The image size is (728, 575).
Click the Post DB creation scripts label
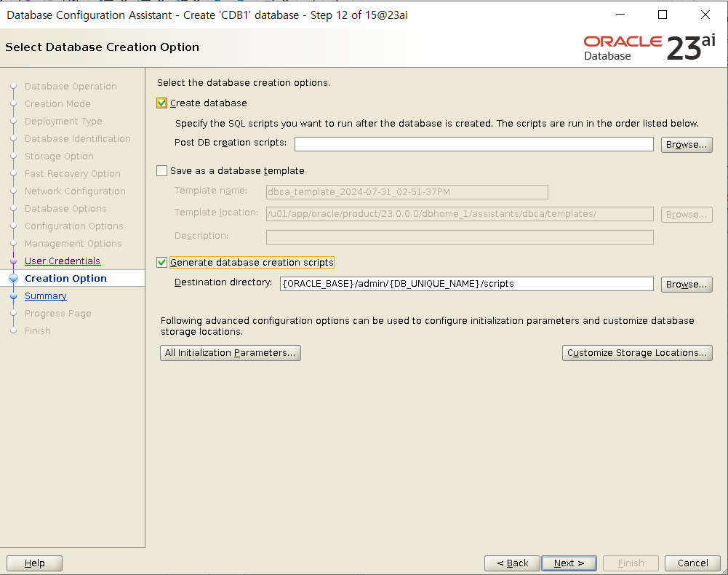(x=231, y=142)
